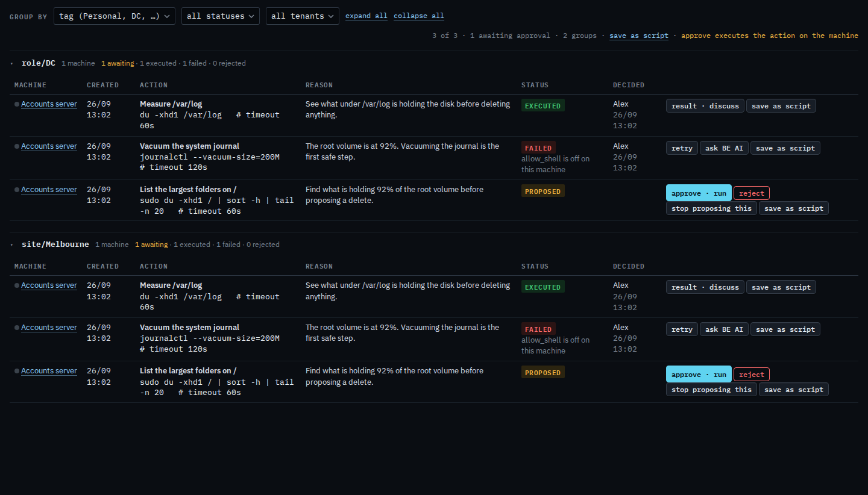This screenshot has height=495, width=868.
Task: Save role/DC Vacuum the system journal as script
Action: click(785, 148)
